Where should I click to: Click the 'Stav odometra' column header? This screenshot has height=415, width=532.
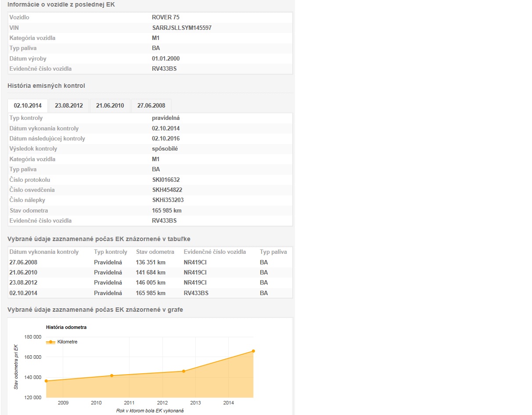(155, 252)
